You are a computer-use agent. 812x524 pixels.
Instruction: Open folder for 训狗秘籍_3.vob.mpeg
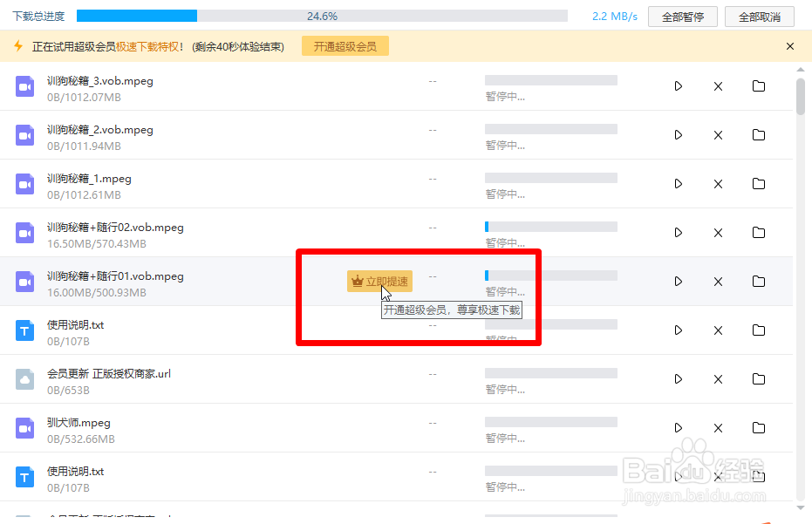(759, 86)
